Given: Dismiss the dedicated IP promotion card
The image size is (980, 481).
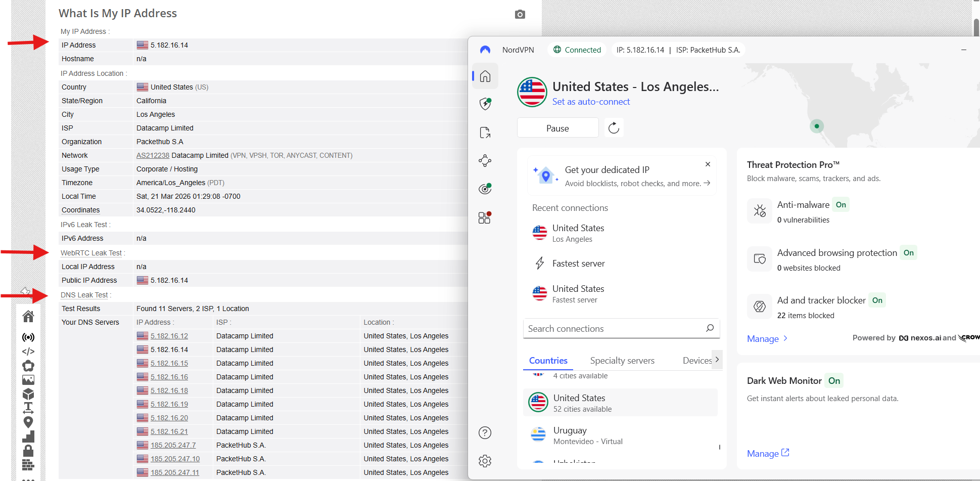Looking at the screenshot, I should pos(708,164).
